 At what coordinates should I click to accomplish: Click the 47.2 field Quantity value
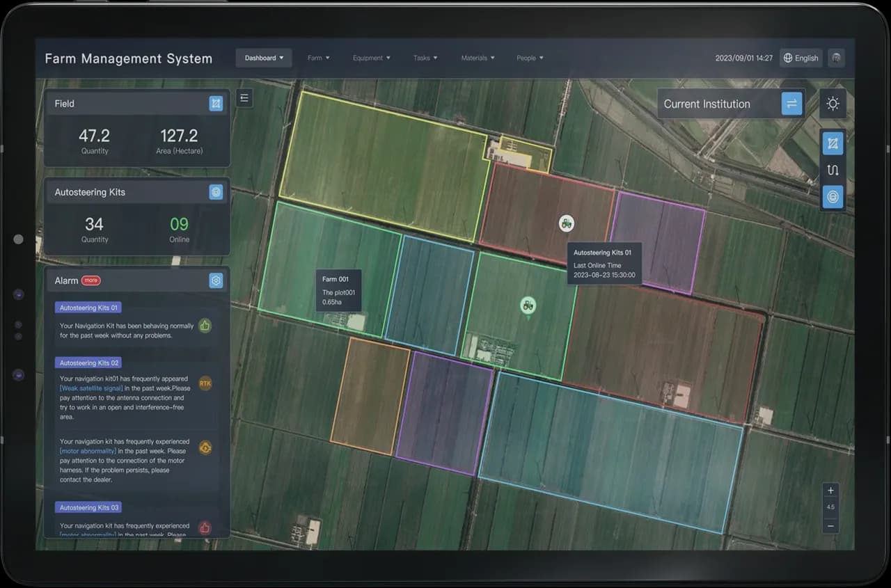94,136
